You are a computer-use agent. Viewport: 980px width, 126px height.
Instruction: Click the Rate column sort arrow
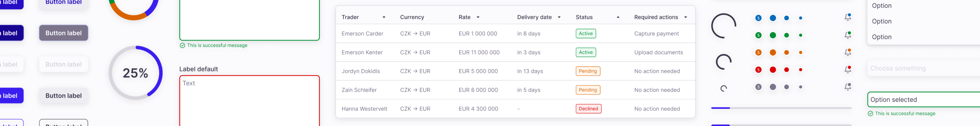pyautogui.click(x=478, y=17)
